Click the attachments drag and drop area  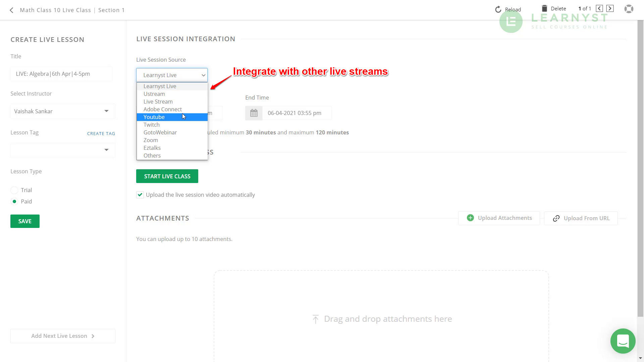point(381,316)
